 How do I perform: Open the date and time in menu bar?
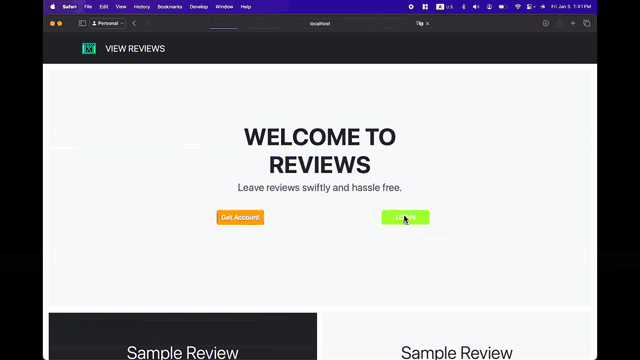coord(571,7)
